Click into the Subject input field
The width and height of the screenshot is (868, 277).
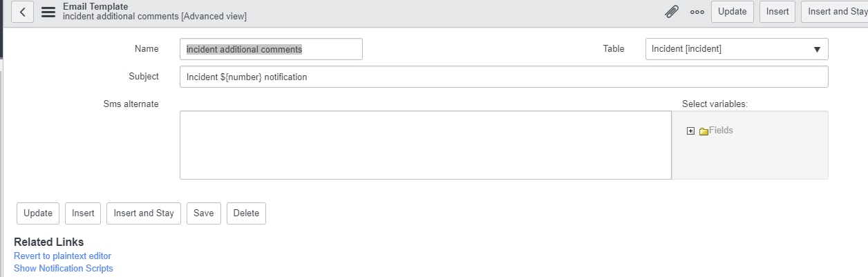click(504, 77)
